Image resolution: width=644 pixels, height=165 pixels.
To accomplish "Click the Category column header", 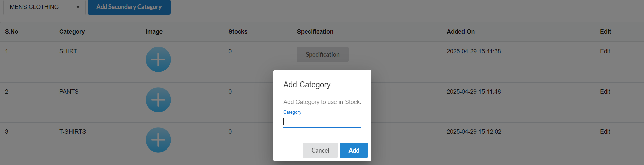I will click(x=72, y=32).
